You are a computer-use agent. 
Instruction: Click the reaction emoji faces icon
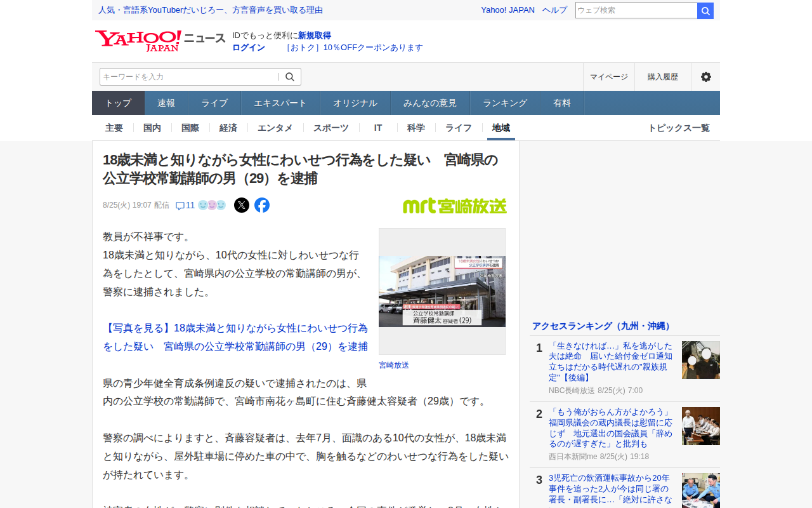pos(212,205)
